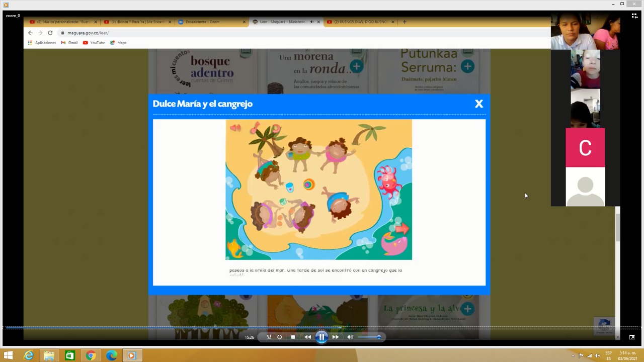Open the green Store app on the taskbar
644x362 pixels.
[x=70, y=355]
